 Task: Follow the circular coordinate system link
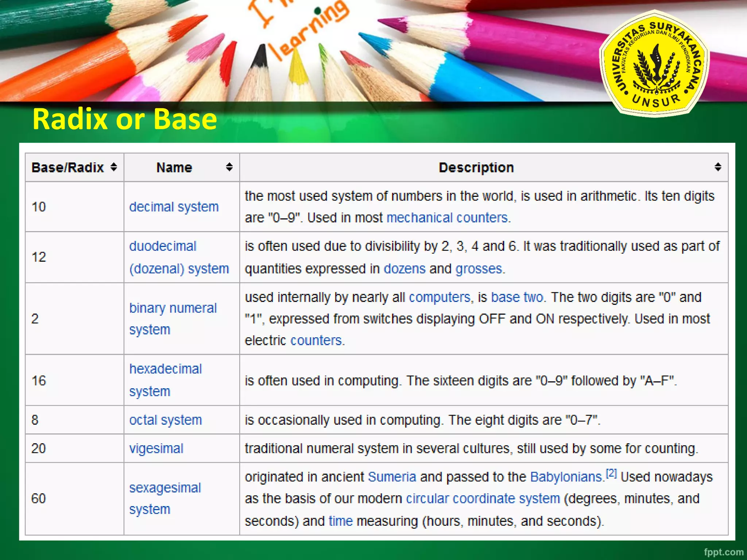pyautogui.click(x=483, y=499)
